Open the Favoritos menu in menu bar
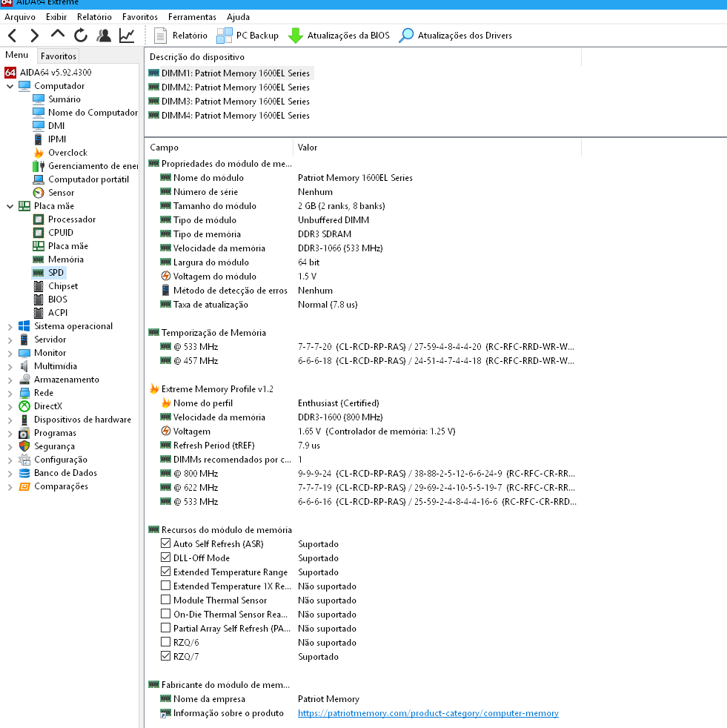The height and width of the screenshot is (728, 727). (140, 17)
